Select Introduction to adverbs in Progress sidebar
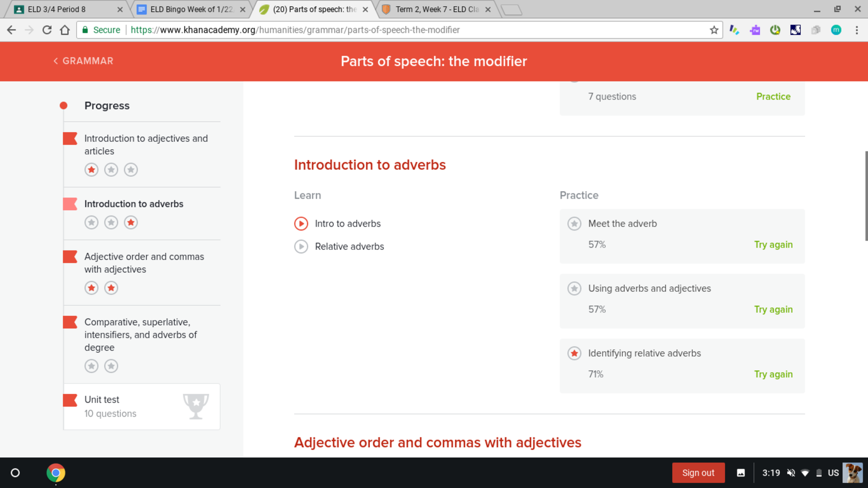The image size is (868, 488). click(134, 204)
